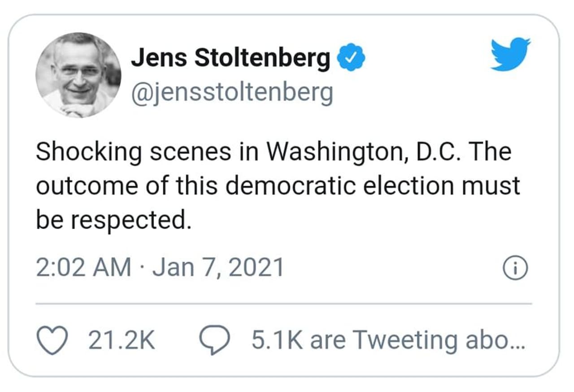This screenshot has height=392, width=574.
Task: Click "be respected." on the tweet's last line
Action: coord(113,219)
